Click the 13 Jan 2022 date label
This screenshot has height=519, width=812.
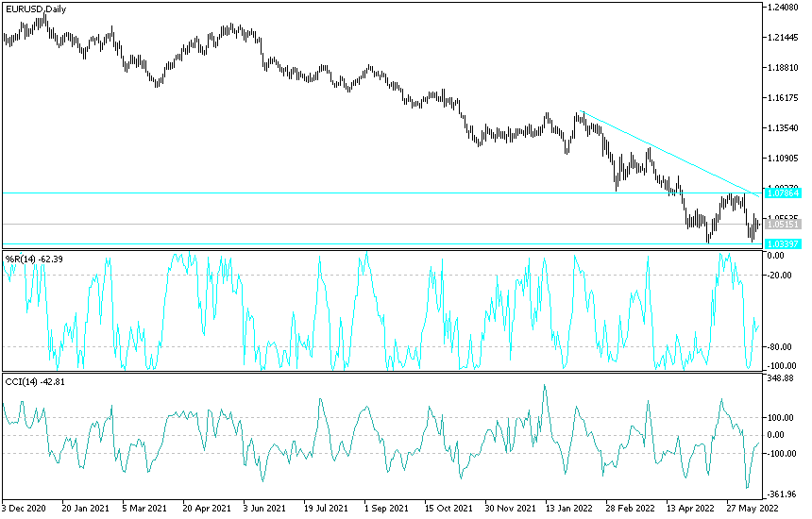(569, 509)
